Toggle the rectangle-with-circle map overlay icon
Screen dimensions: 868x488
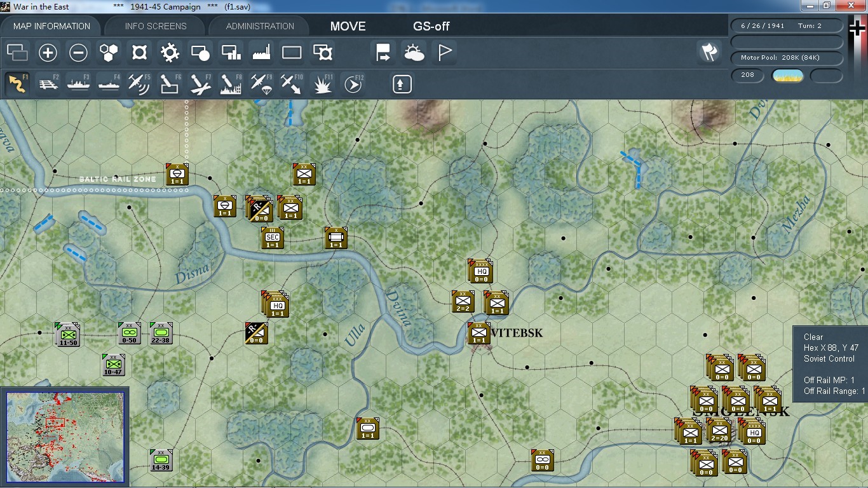point(200,53)
